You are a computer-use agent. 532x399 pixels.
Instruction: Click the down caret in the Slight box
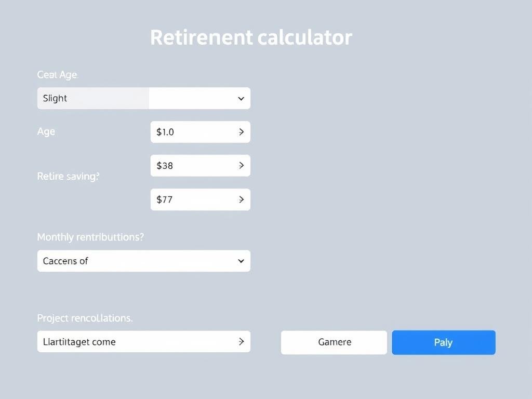[x=240, y=98]
